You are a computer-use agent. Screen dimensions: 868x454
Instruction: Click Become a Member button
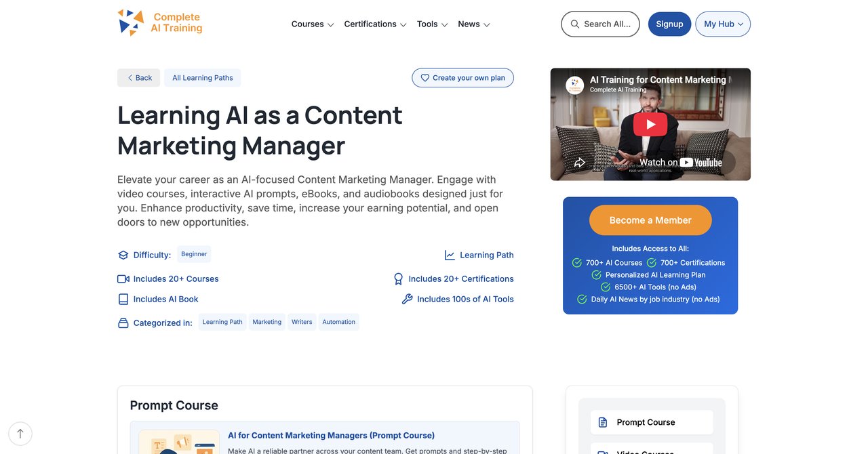(650, 220)
